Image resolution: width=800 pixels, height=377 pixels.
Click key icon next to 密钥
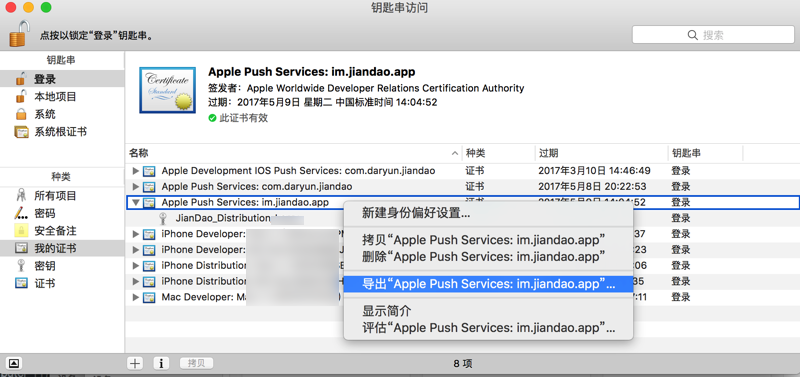21,266
